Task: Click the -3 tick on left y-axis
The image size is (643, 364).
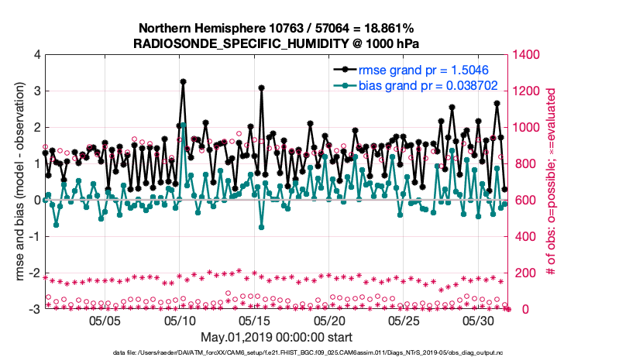Action: coord(35,309)
